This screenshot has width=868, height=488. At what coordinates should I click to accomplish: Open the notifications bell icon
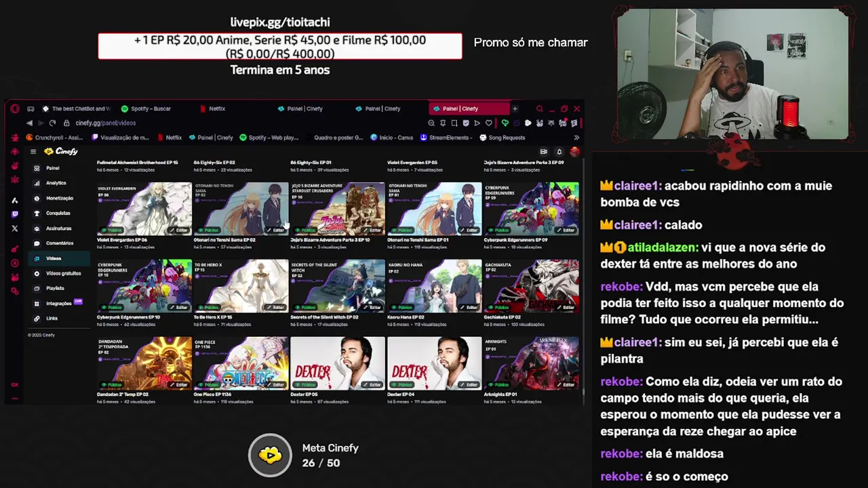(x=559, y=152)
